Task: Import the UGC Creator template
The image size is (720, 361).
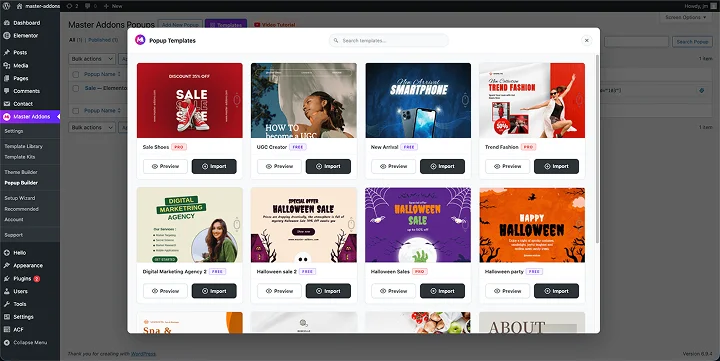Action: [x=328, y=166]
